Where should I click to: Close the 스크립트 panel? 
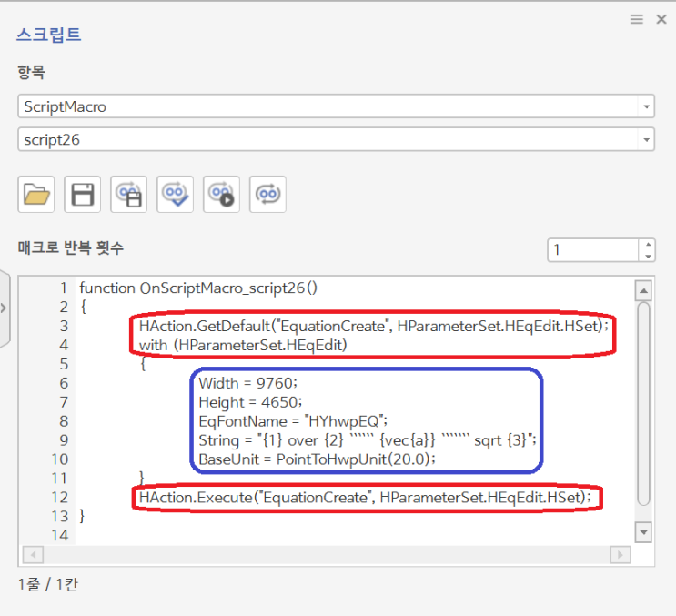point(661,19)
